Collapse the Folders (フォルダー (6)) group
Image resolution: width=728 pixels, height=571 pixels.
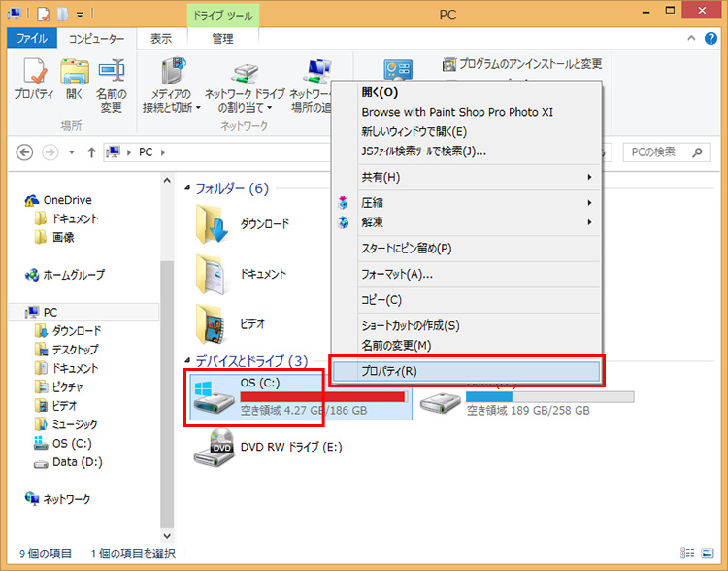187,188
